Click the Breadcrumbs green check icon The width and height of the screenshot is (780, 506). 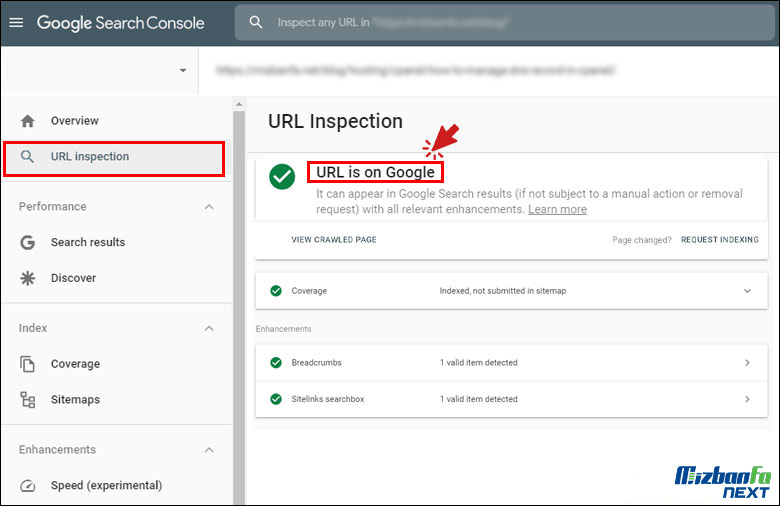[276, 363]
